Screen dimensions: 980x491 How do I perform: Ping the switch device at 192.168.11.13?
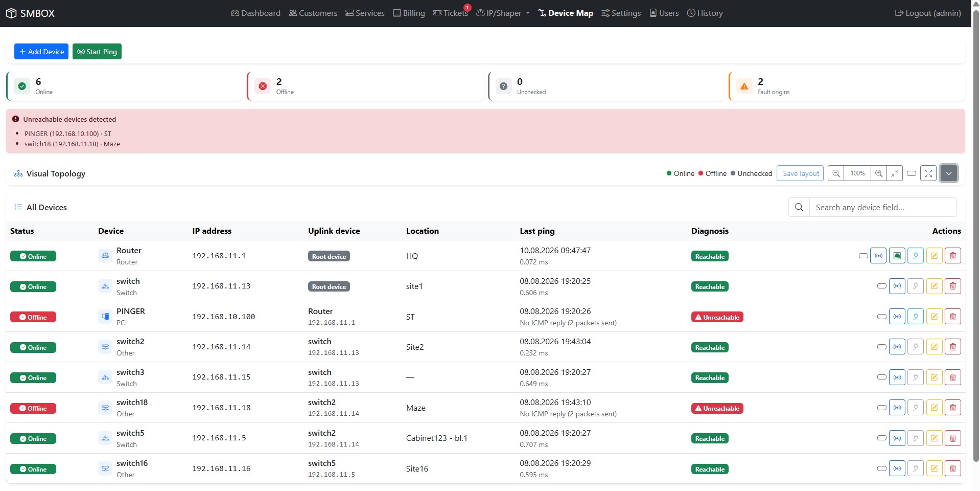click(897, 286)
